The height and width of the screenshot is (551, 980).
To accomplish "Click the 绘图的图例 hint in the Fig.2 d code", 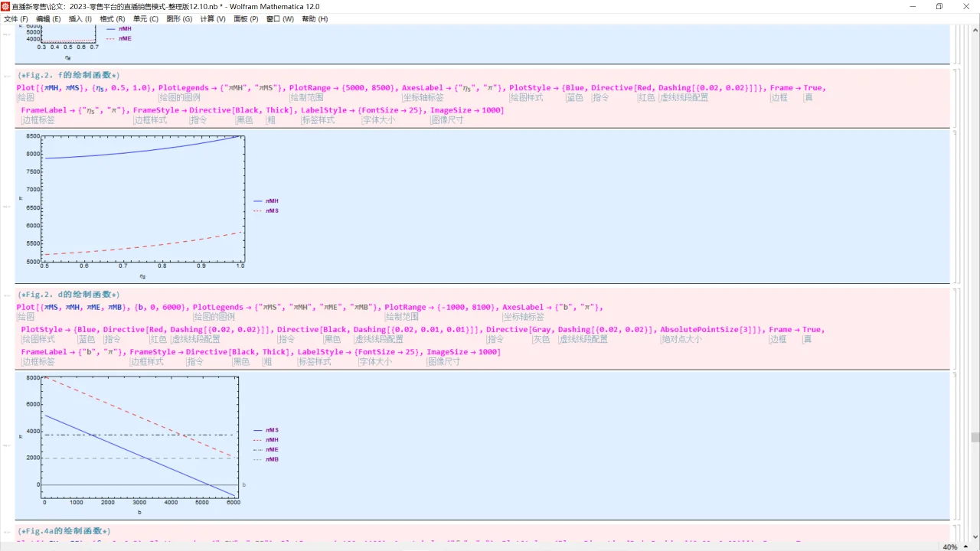I will pyautogui.click(x=214, y=317).
